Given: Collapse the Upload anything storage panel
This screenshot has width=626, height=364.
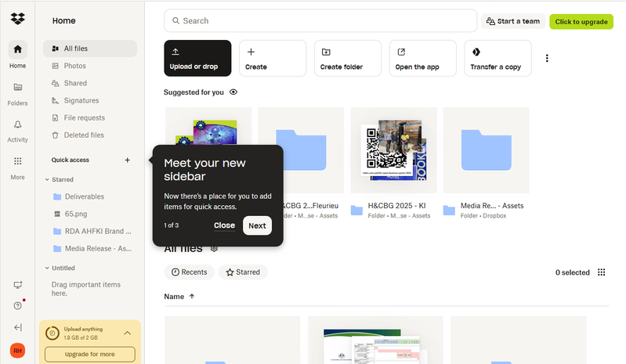Looking at the screenshot, I should (127, 333).
